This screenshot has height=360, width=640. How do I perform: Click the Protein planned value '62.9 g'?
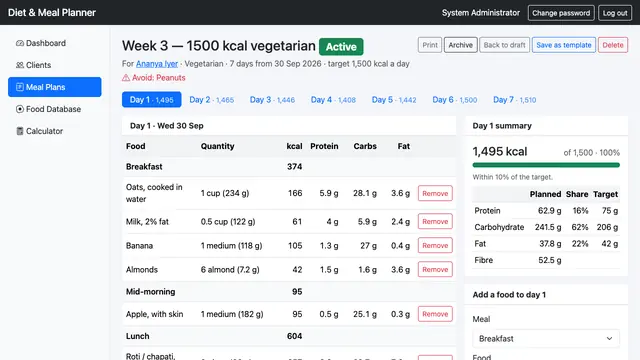point(549,211)
